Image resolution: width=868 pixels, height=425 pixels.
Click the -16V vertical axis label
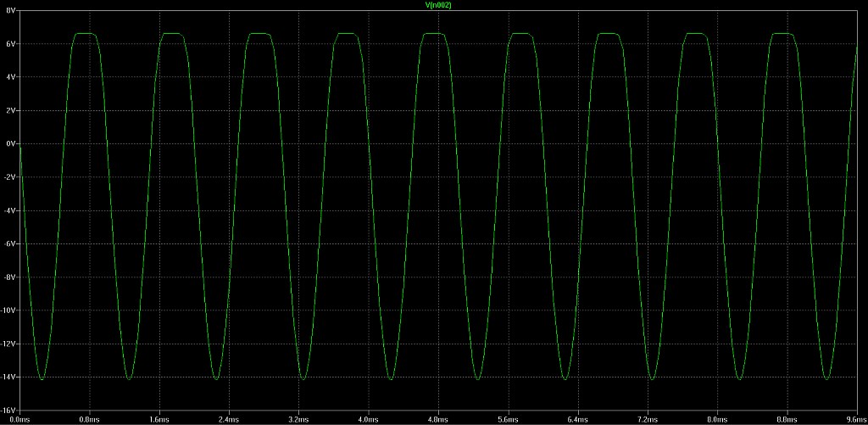(8, 410)
